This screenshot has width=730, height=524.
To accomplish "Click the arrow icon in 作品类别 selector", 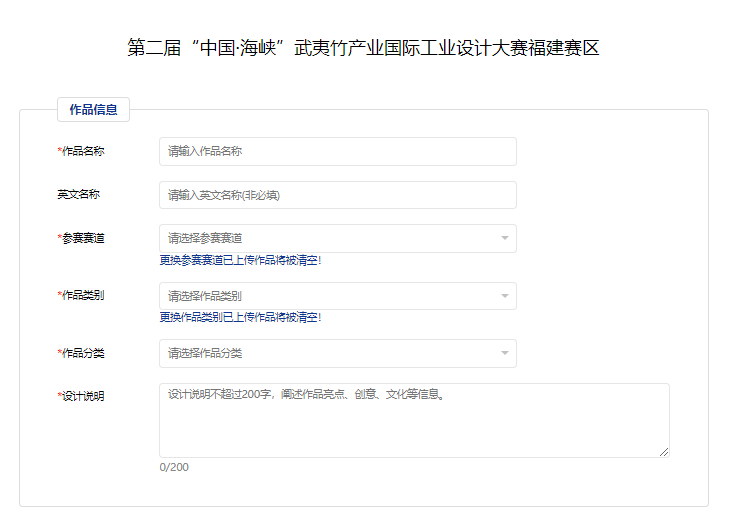I will click(x=505, y=296).
